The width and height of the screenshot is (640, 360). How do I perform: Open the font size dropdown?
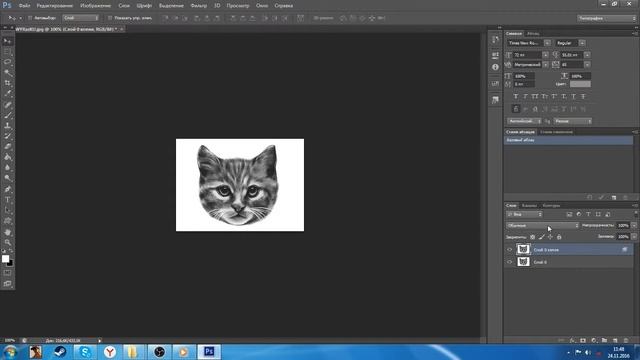click(545, 55)
